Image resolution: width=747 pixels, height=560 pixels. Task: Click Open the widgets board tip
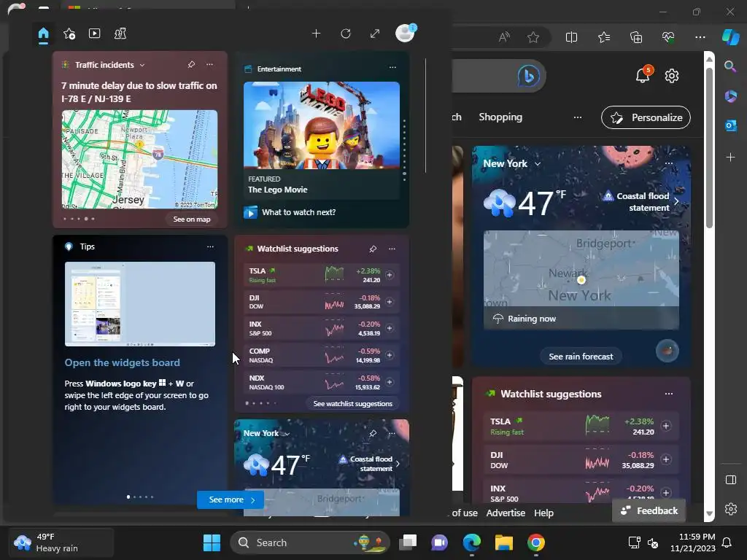123,362
